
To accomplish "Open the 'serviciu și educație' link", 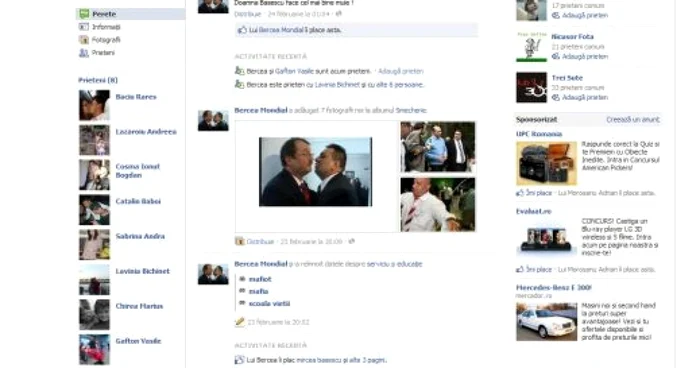I will [394, 264].
